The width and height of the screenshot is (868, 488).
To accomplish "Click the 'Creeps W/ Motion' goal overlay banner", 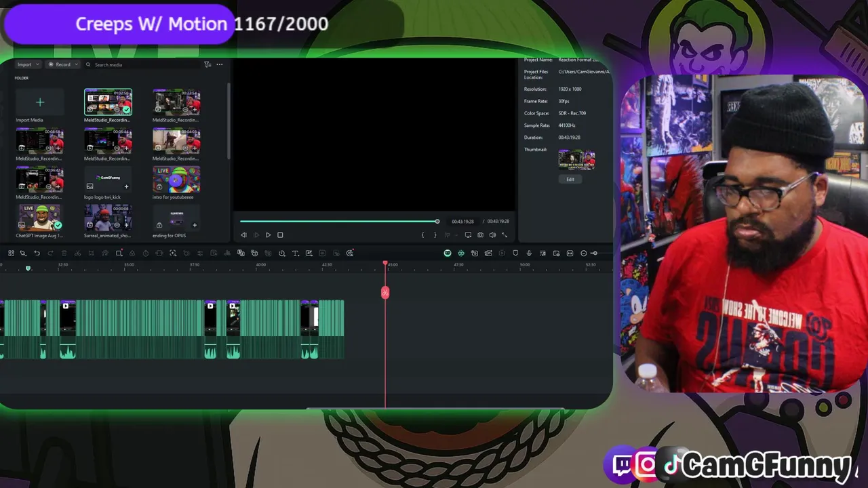I will tap(119, 24).
